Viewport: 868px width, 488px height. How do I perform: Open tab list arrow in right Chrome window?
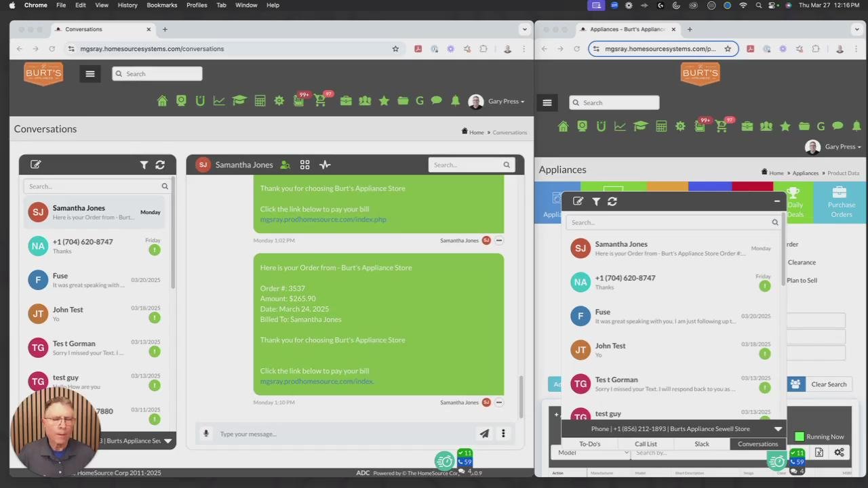857,29
